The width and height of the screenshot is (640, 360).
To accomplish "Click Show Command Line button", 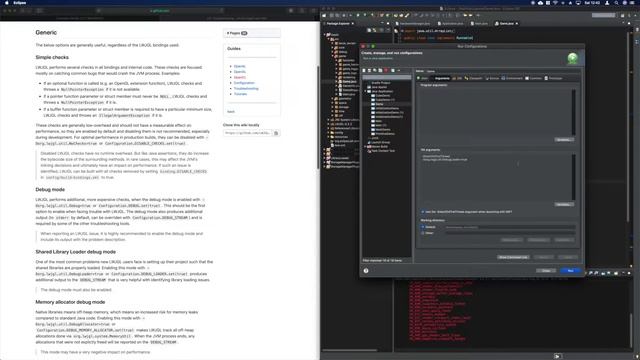I will click(x=513, y=257).
